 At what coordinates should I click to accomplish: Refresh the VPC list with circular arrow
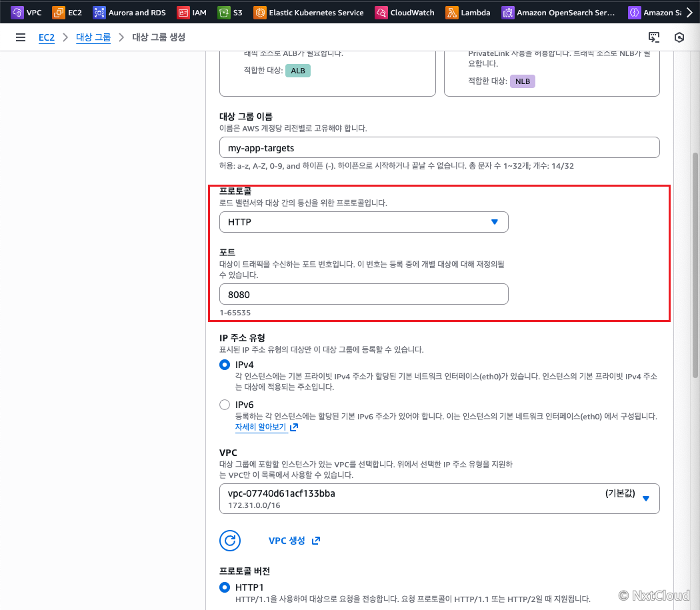[230, 541]
